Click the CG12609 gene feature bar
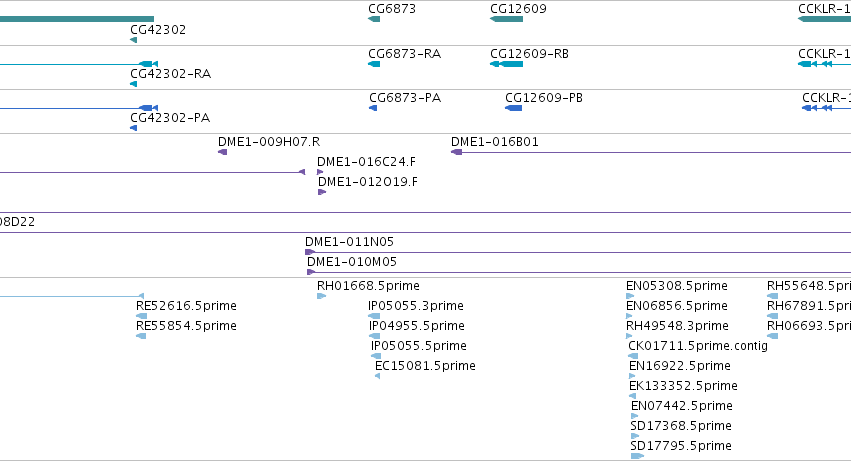 (x=506, y=19)
